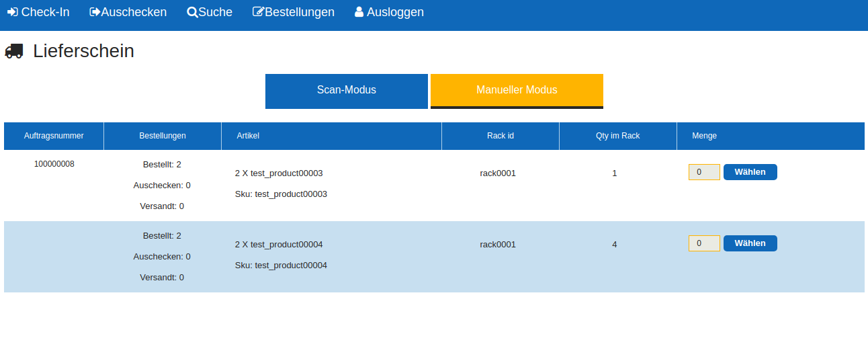868x363 pixels.
Task: Focus quantity field for test_product00004
Action: click(x=703, y=243)
